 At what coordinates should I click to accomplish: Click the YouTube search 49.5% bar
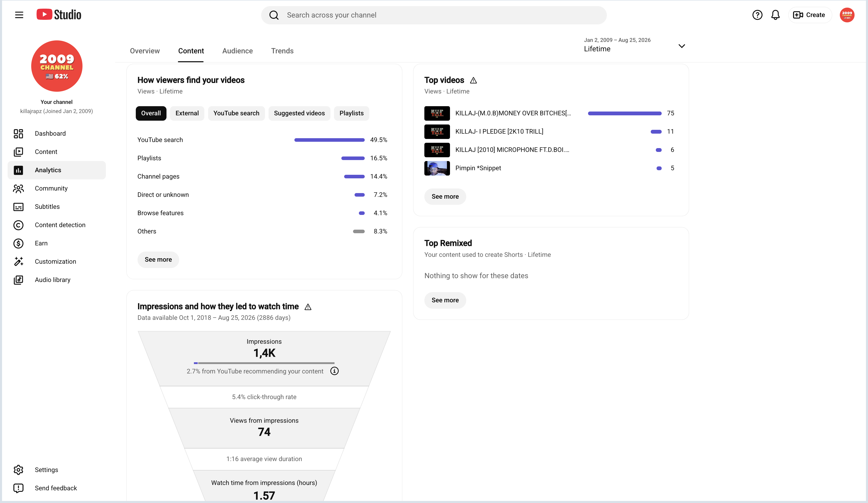329,140
